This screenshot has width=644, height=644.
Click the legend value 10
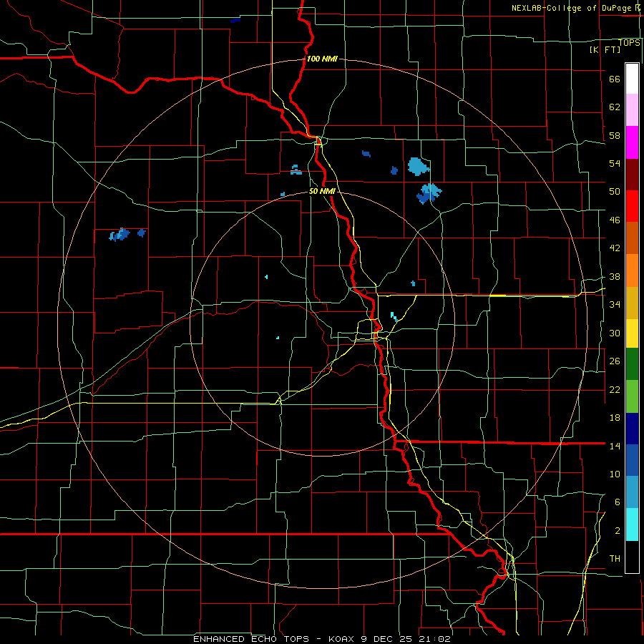pos(615,474)
